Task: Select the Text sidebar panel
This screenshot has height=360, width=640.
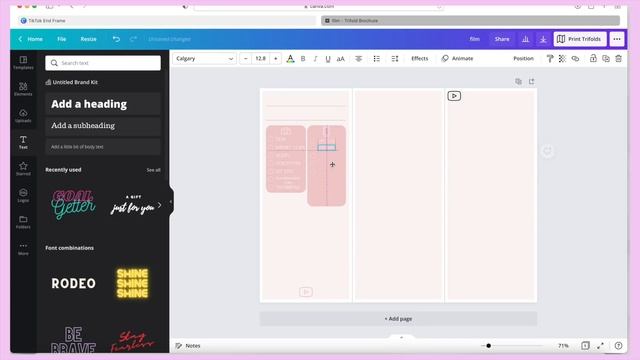Action: click(23, 142)
